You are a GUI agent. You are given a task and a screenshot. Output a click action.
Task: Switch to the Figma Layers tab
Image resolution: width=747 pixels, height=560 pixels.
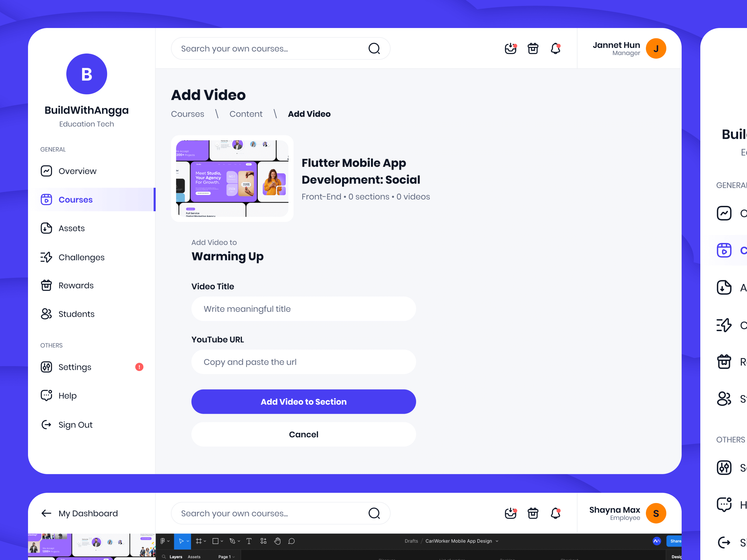[176, 557]
